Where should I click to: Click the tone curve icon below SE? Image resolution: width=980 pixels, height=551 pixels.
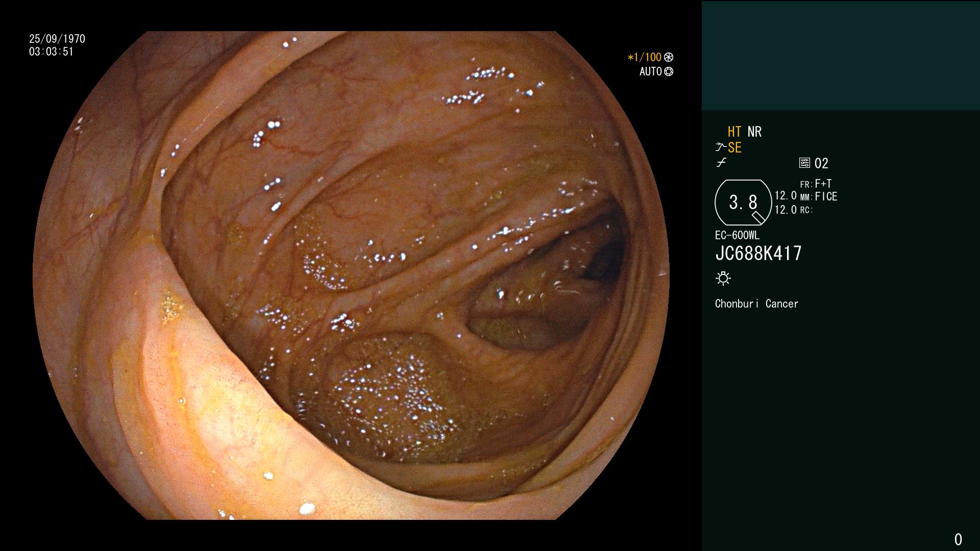pos(721,163)
